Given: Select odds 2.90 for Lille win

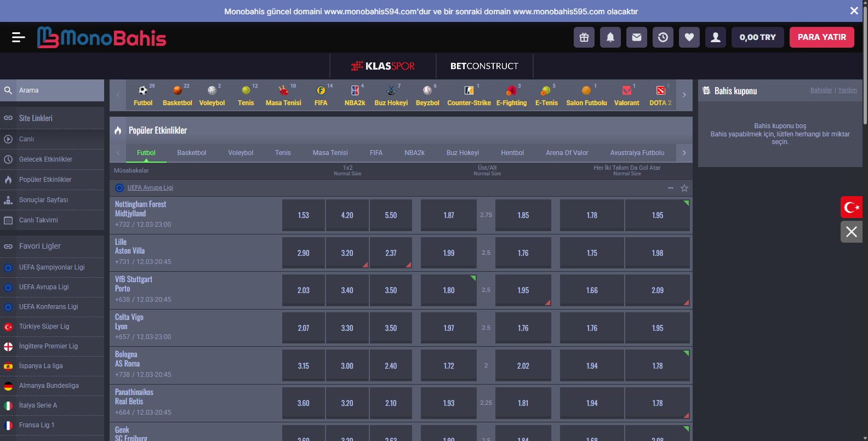Looking at the screenshot, I should 303,253.
